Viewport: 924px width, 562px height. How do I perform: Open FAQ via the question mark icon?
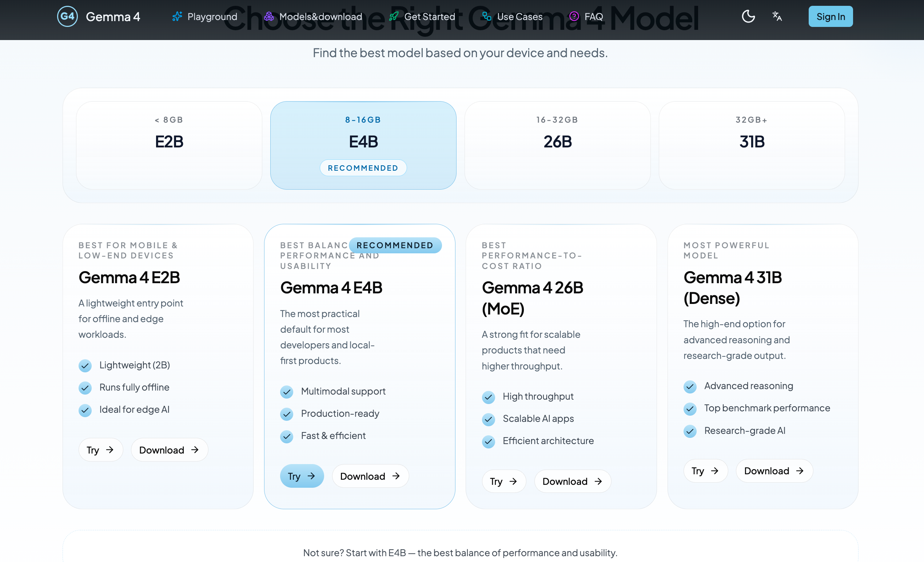574,16
